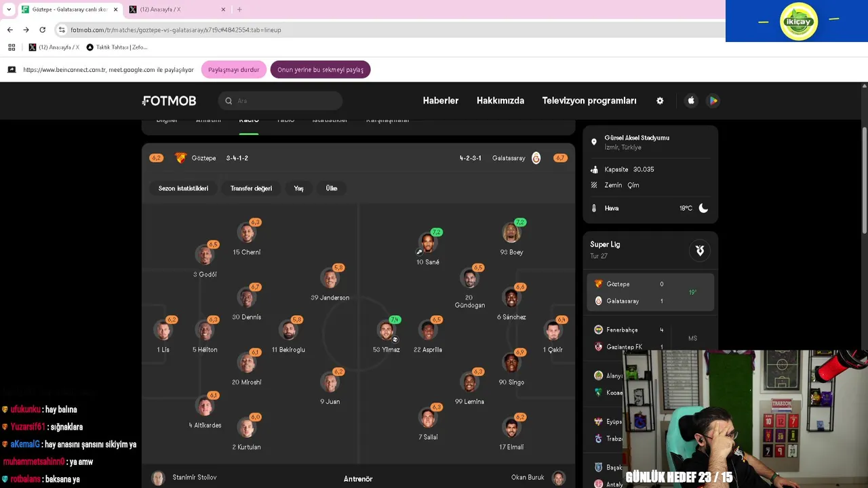Open Haberler in the top navigation
Screen dimensions: 868x488
coord(441,100)
